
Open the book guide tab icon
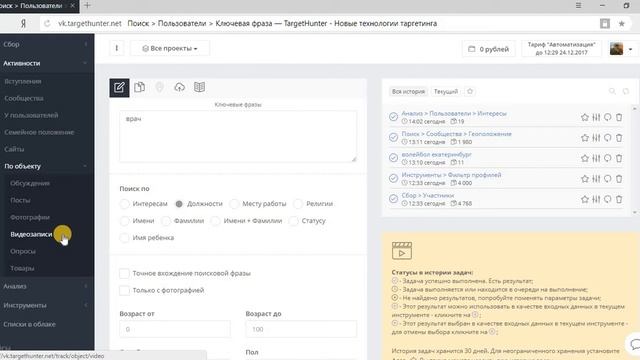pyautogui.click(x=199, y=87)
